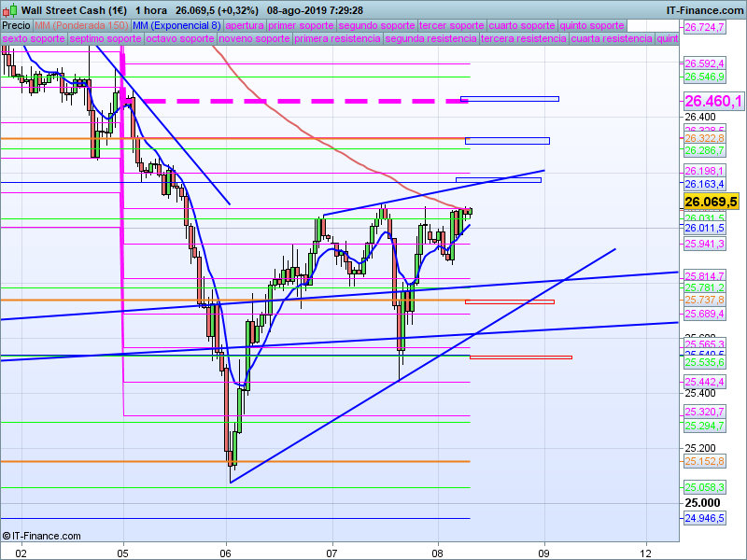The image size is (747, 560).
Task: Open the IT-Finance.com link in header
Action: [705, 10]
